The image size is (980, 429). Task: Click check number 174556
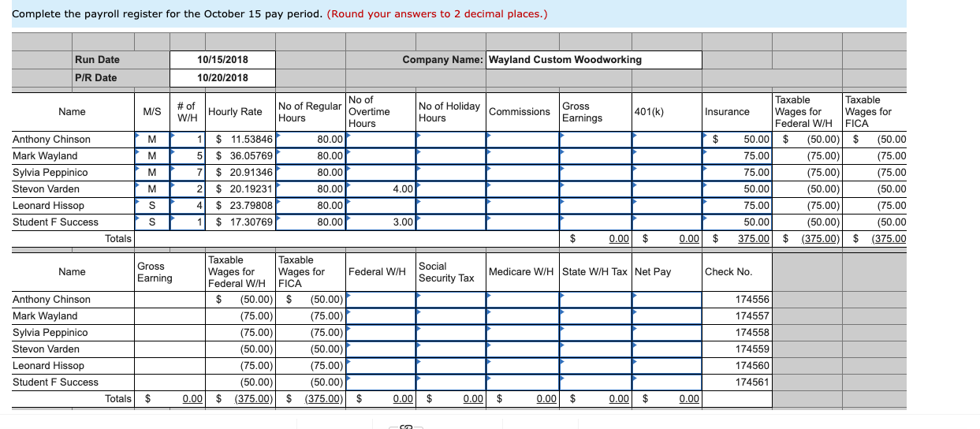tap(737, 300)
